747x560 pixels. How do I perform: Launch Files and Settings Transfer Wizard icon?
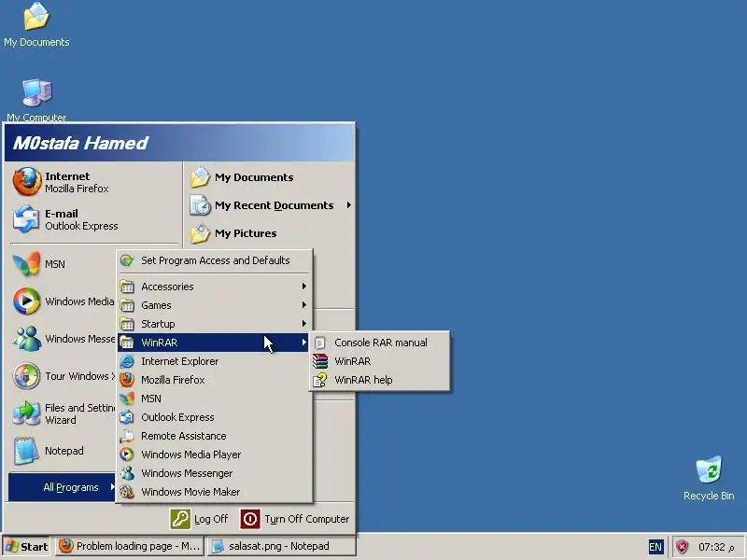click(26, 413)
